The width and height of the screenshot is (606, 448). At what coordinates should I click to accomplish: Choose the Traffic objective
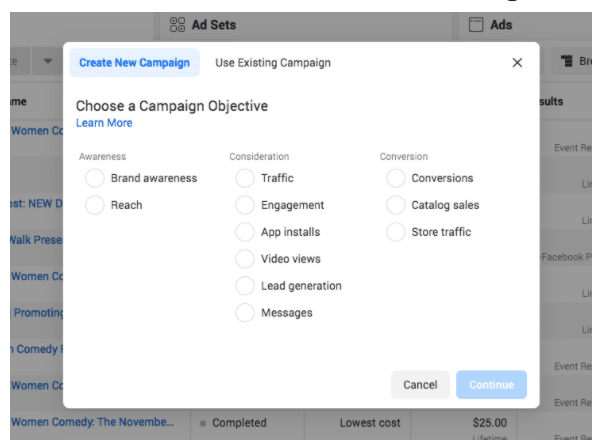(245, 178)
